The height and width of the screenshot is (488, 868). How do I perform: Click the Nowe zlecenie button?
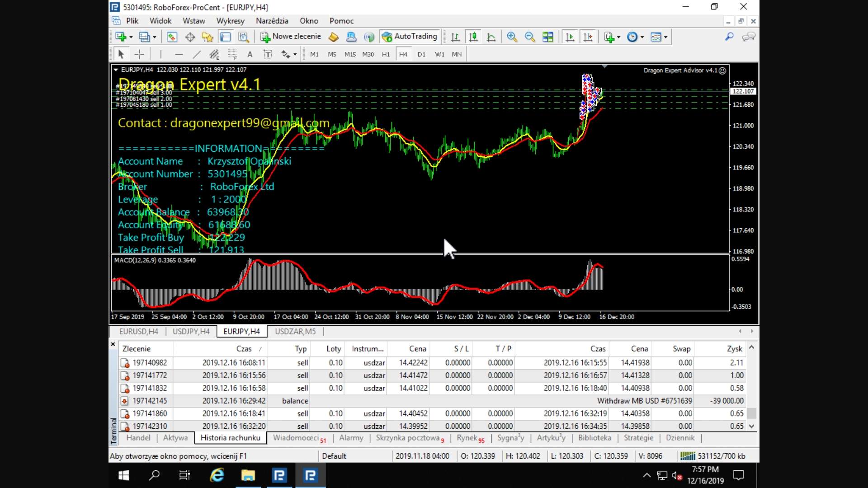point(291,37)
